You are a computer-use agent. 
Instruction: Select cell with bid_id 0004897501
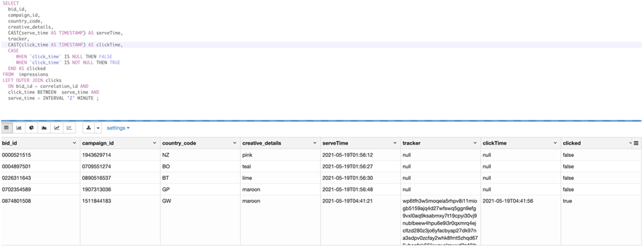40,167
